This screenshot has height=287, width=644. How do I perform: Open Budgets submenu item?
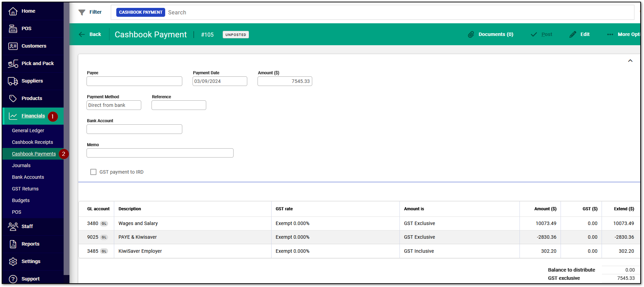(21, 200)
